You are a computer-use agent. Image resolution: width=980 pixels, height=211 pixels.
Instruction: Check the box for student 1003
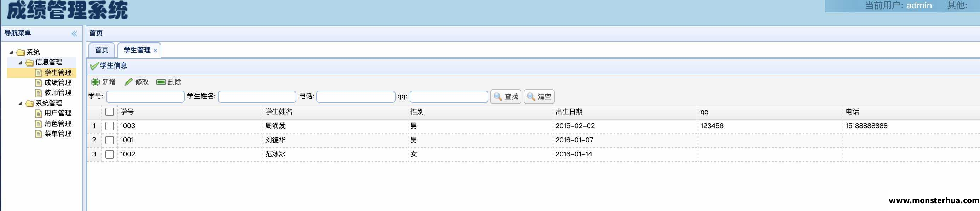click(x=110, y=126)
